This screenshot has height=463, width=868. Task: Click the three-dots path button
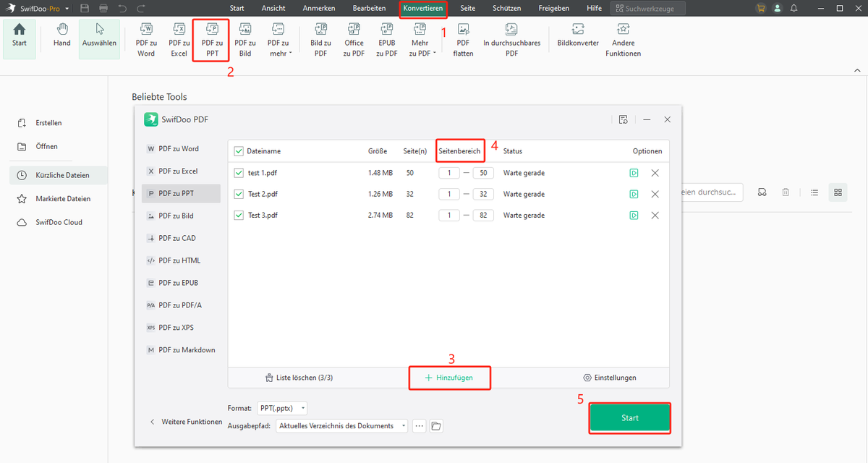coord(419,426)
